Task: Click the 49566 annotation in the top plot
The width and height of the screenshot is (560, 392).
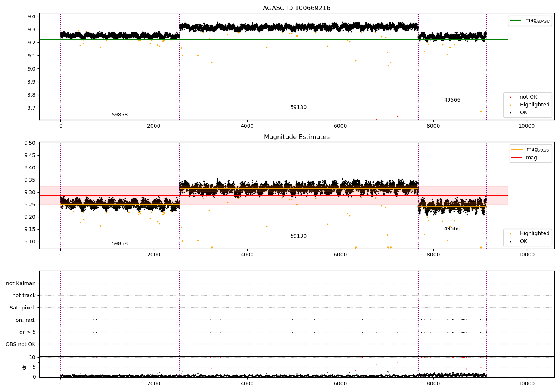Action: [x=452, y=100]
